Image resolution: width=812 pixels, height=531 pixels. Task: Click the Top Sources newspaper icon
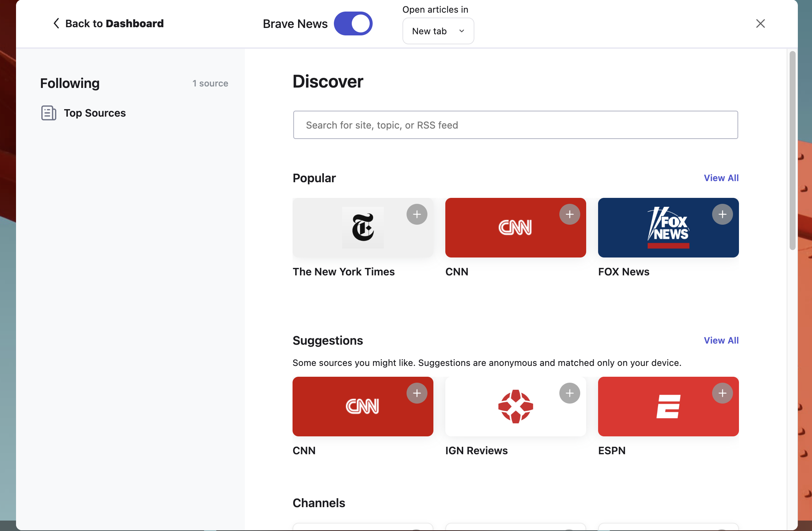pyautogui.click(x=48, y=113)
